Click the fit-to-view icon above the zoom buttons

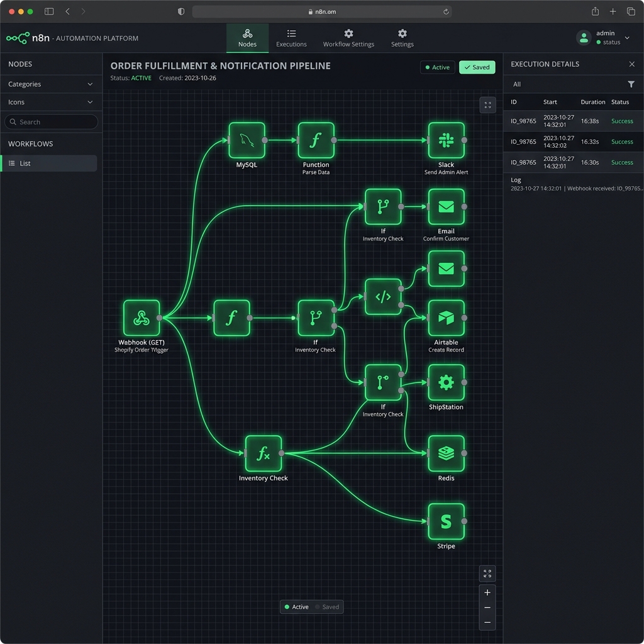pos(487,574)
